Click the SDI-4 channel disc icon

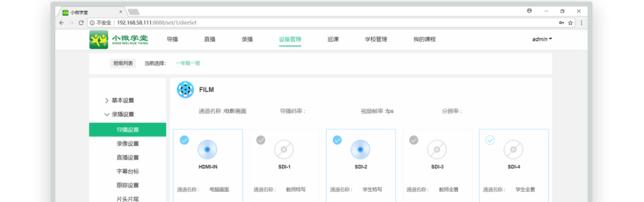tap(514, 149)
